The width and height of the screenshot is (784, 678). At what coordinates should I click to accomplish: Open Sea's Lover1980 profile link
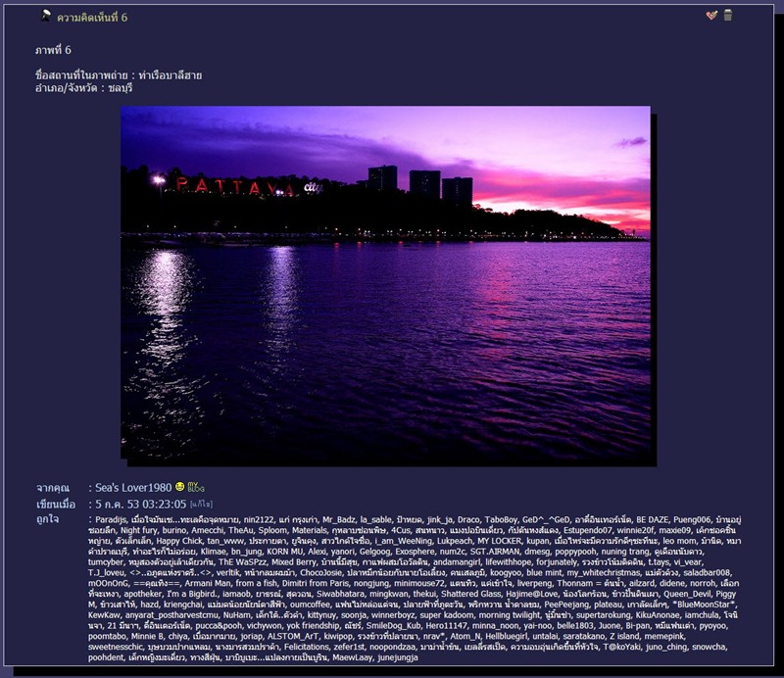point(133,487)
